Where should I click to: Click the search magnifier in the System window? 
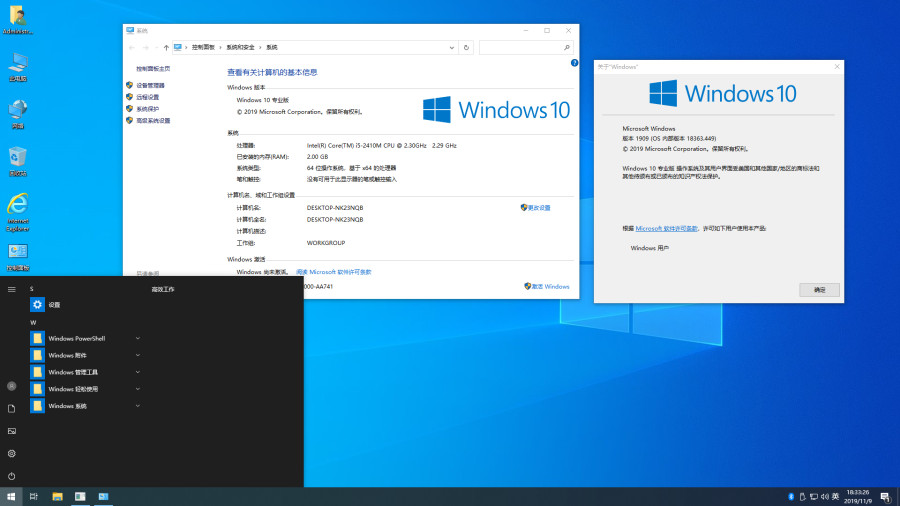click(x=567, y=48)
